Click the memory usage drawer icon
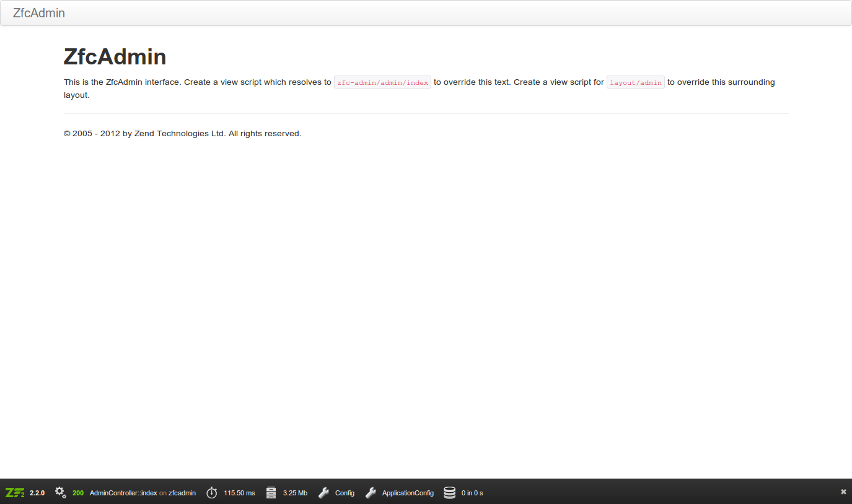852x504 pixels. [x=271, y=493]
